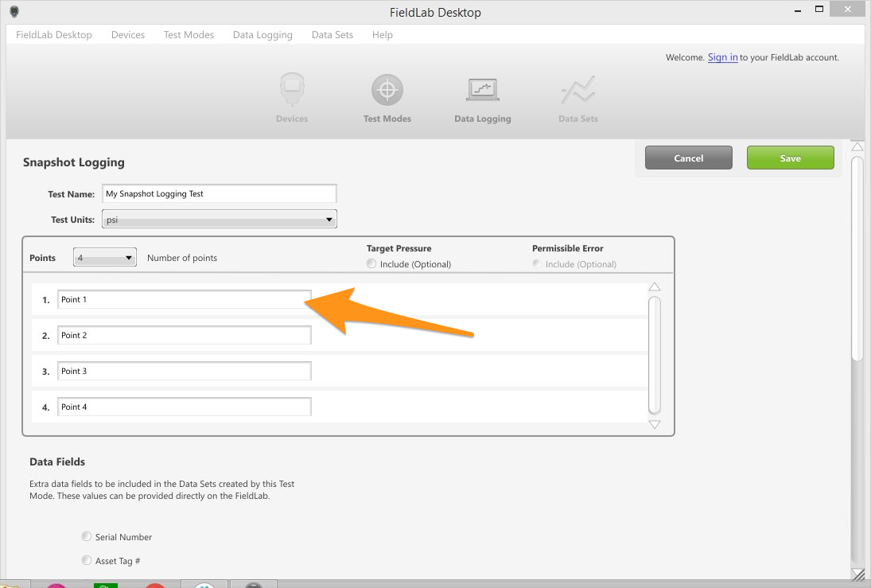This screenshot has width=871, height=588.
Task: Click the Target Pressure column label
Action: [399, 248]
